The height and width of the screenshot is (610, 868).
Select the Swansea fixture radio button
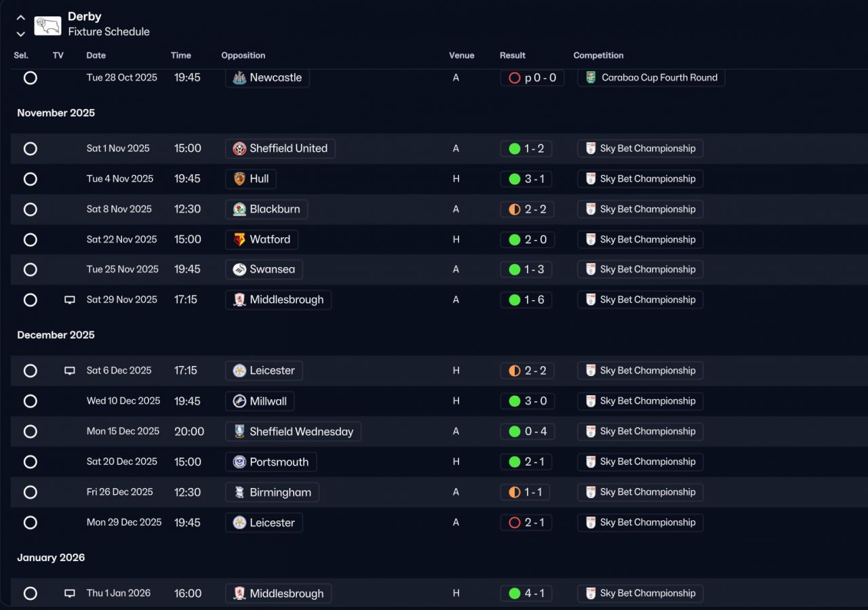pyautogui.click(x=30, y=270)
